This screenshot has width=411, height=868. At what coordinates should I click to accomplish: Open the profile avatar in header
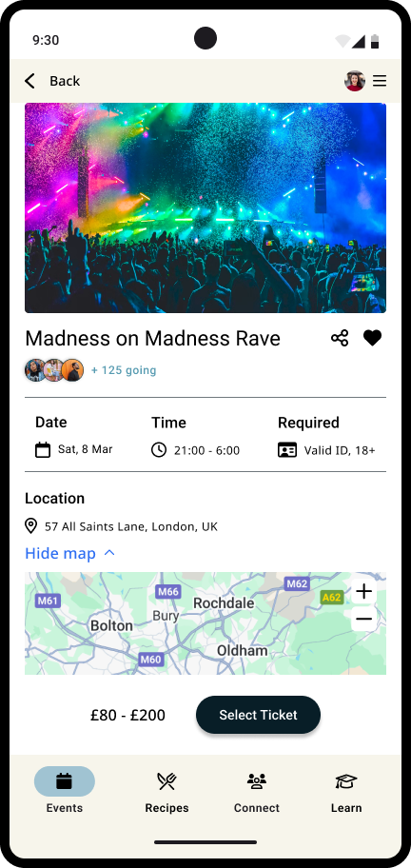tap(355, 81)
